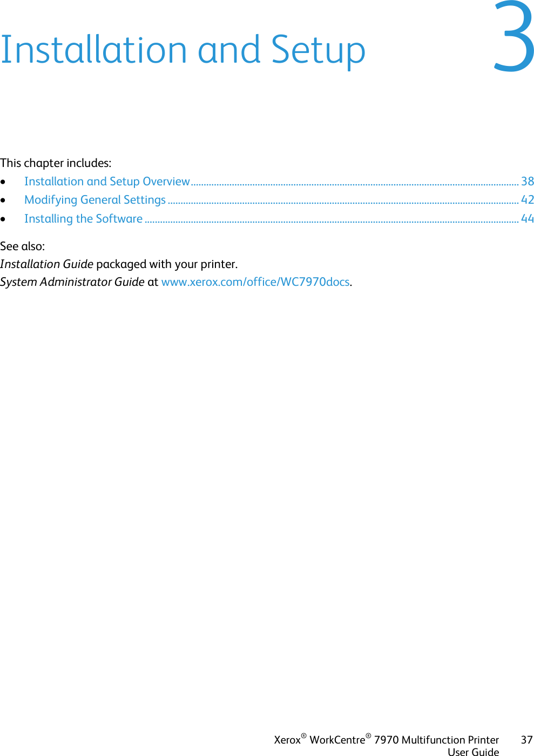The width and height of the screenshot is (534, 756).
Task: Click the Xerox WorkCentre 7970 footer text
Action: (x=387, y=740)
